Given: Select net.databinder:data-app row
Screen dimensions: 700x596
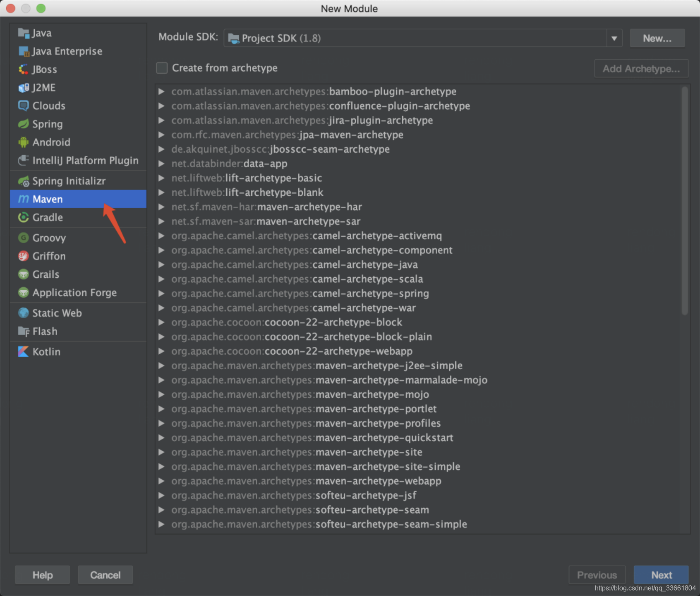Looking at the screenshot, I should point(419,164).
